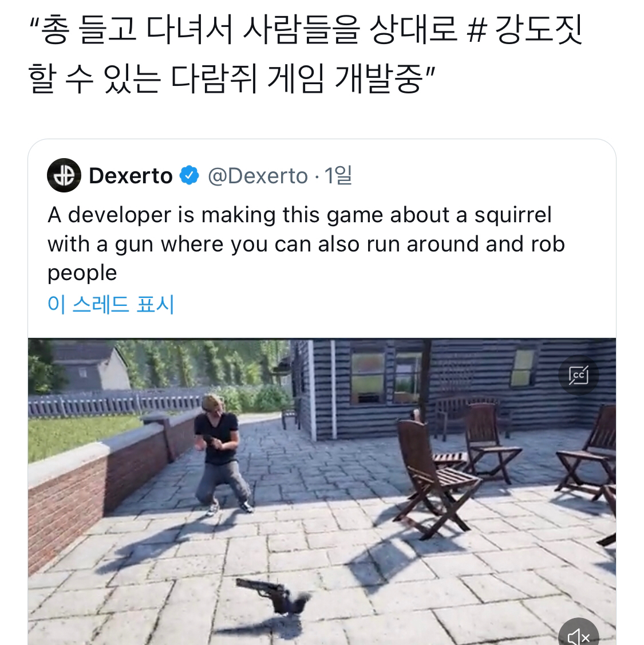The height and width of the screenshot is (645, 644).
Task: Click the Dexerto display name
Action: [x=131, y=176]
